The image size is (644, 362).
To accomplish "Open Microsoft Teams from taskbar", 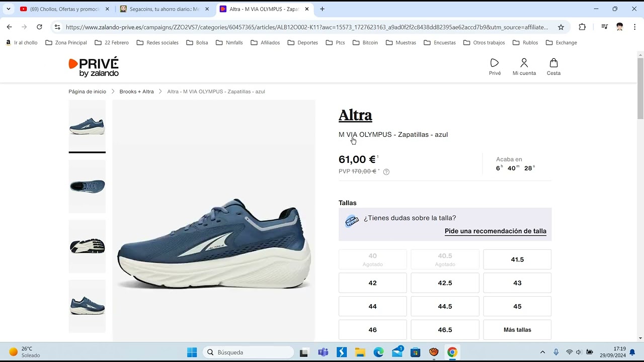I will pos(323,352).
